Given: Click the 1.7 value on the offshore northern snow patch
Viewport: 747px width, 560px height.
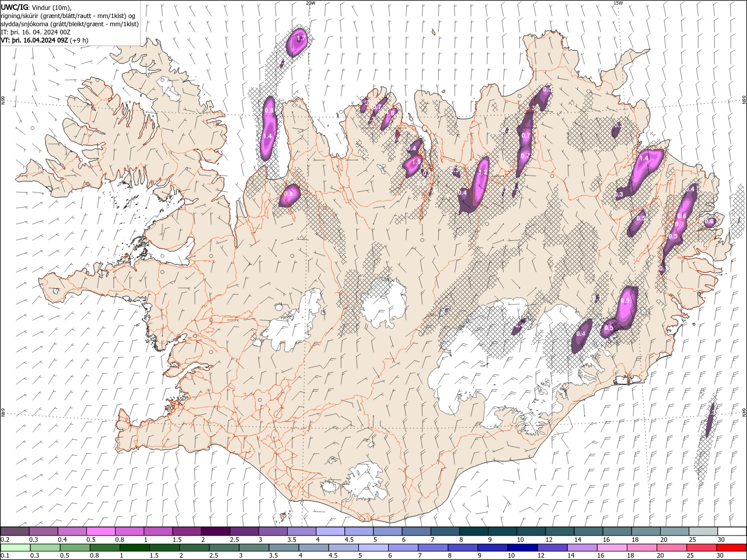Looking at the screenshot, I should pyautogui.click(x=301, y=38).
